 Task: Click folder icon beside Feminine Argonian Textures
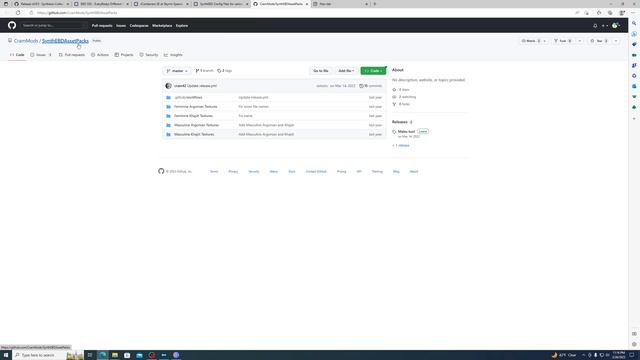(168, 107)
